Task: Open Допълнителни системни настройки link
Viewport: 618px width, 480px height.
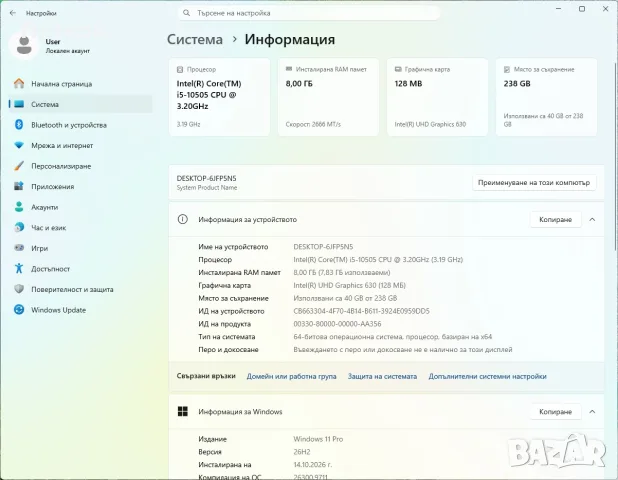Action: click(x=488, y=376)
